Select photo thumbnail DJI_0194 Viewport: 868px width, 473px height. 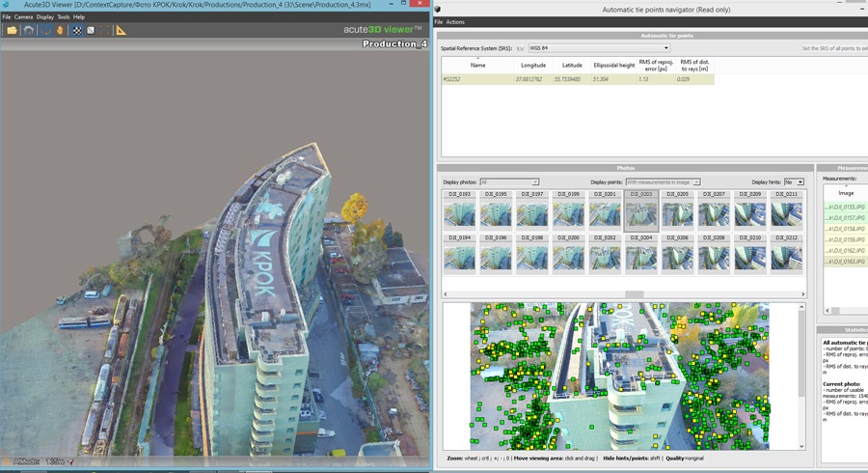[x=459, y=254]
